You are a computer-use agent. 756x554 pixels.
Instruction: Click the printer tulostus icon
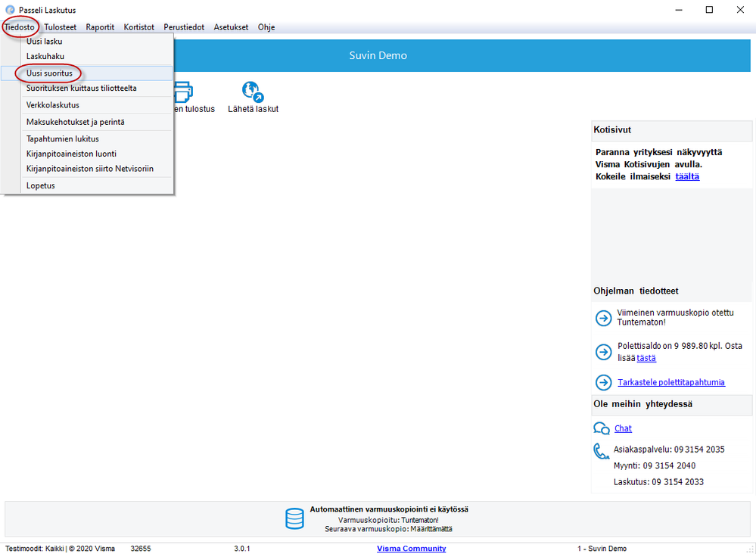click(184, 92)
